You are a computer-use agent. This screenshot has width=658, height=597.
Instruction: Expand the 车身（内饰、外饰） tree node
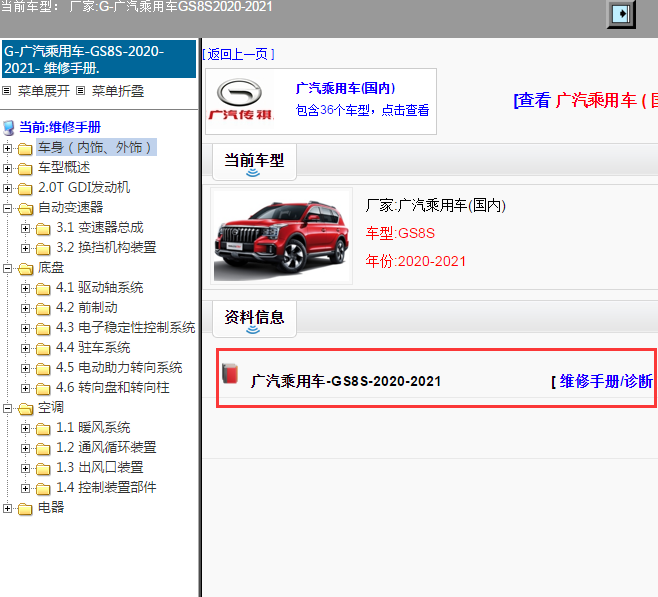7,148
